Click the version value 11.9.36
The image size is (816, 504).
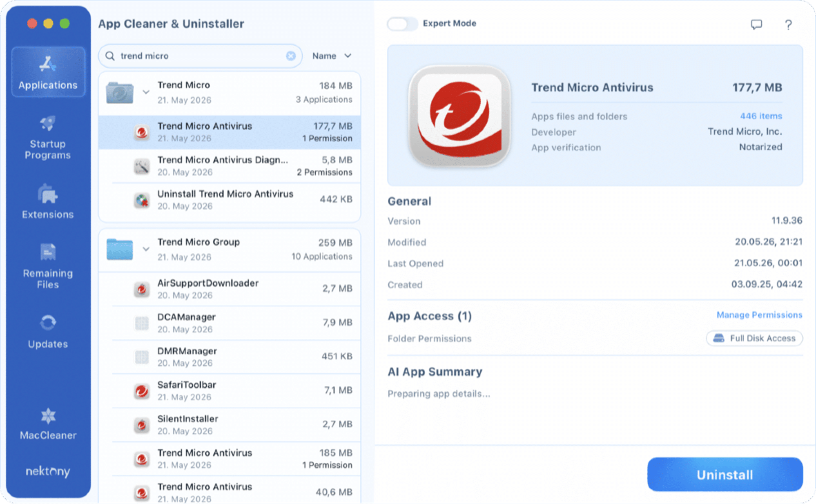[787, 221]
